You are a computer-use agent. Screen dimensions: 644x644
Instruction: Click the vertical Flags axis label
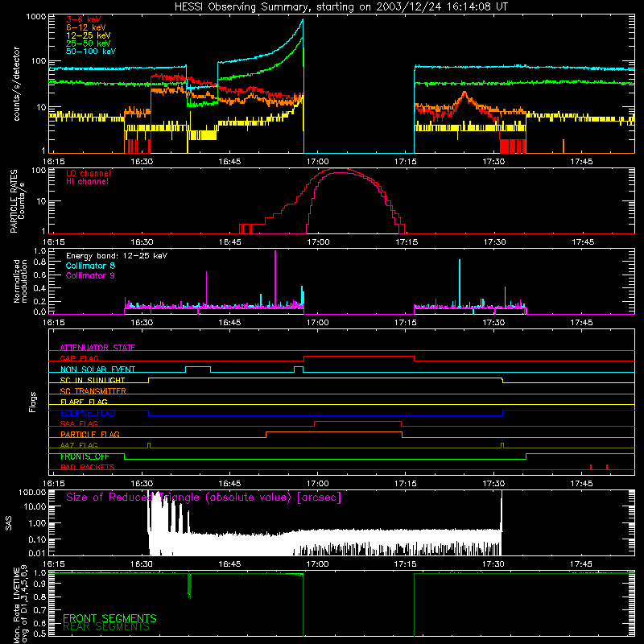coord(33,402)
